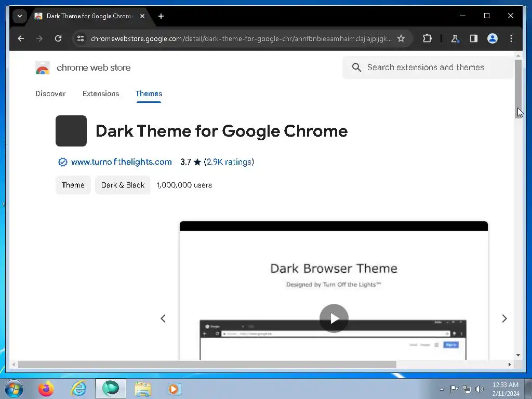Image resolution: width=532 pixels, height=399 pixels.
Task: Click the chrome web store logo
Action: [43, 68]
